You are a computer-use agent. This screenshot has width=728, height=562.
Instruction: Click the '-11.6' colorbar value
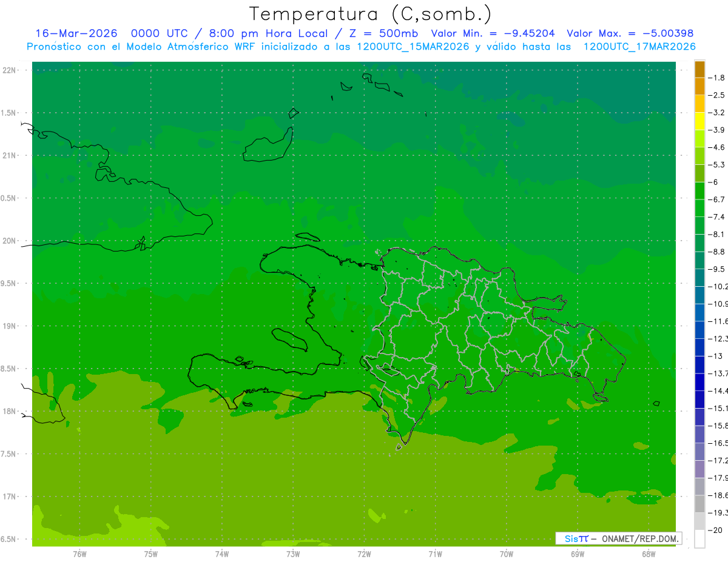tap(718, 321)
